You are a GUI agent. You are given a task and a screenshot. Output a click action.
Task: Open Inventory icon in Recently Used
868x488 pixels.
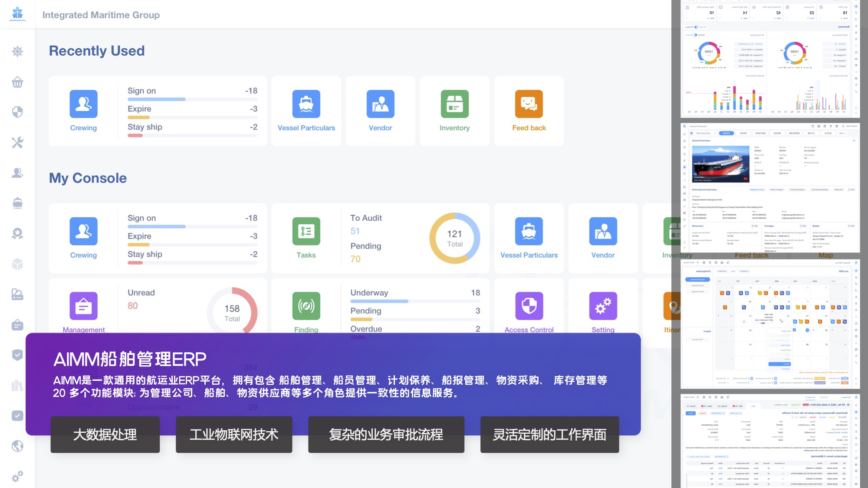tap(455, 104)
